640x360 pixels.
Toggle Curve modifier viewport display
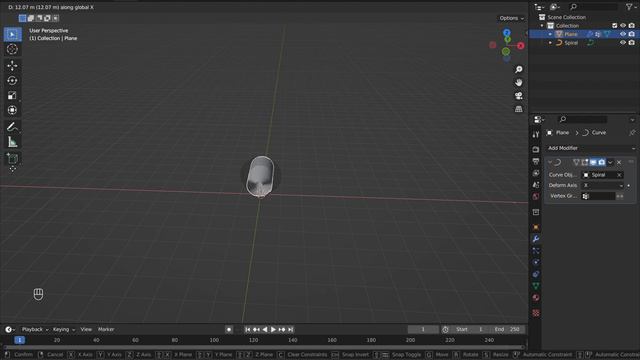[593, 162]
